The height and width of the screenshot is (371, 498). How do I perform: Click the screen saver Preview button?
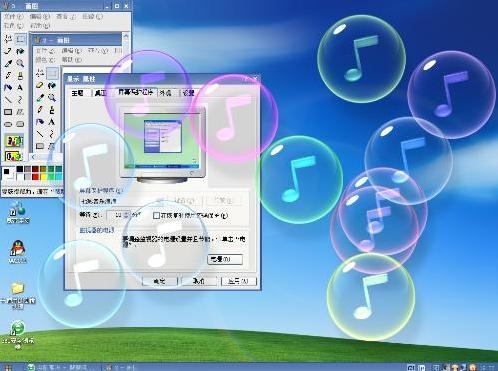coord(224,201)
